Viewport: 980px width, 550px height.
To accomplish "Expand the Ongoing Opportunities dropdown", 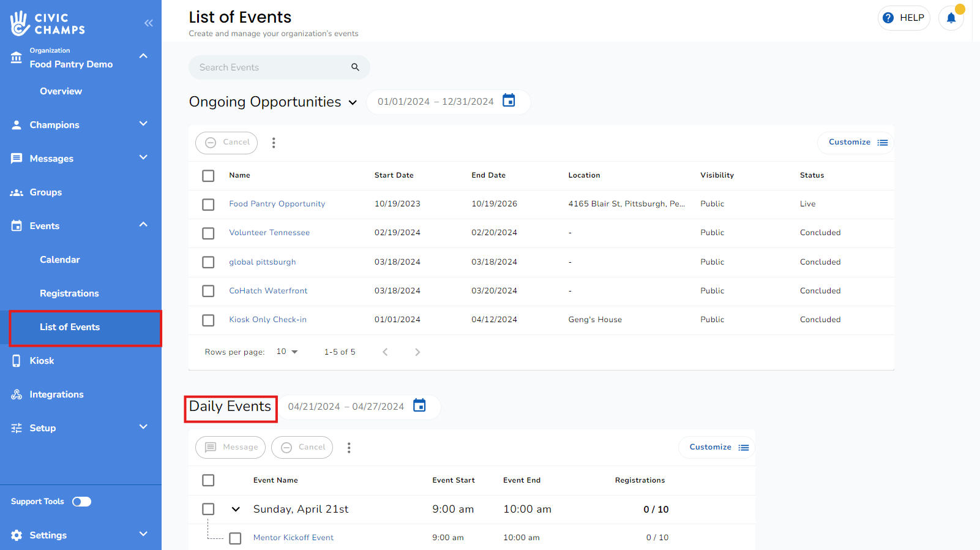I will pyautogui.click(x=353, y=102).
